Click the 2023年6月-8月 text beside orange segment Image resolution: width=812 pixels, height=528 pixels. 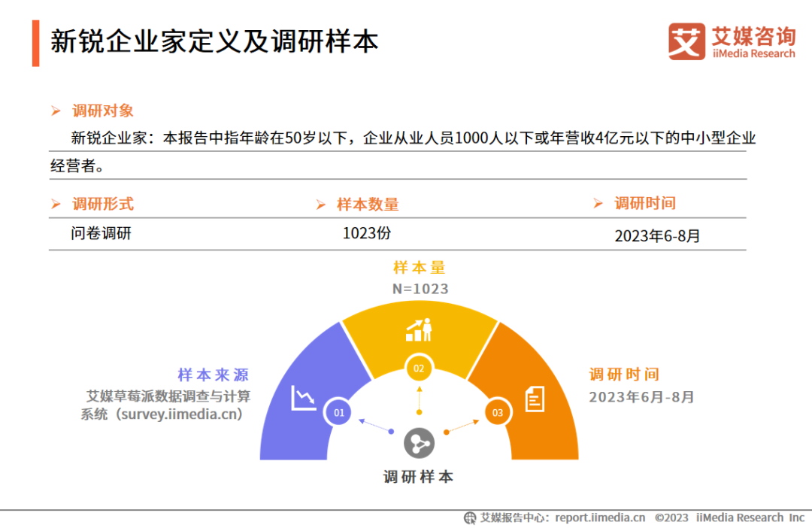[x=641, y=397]
